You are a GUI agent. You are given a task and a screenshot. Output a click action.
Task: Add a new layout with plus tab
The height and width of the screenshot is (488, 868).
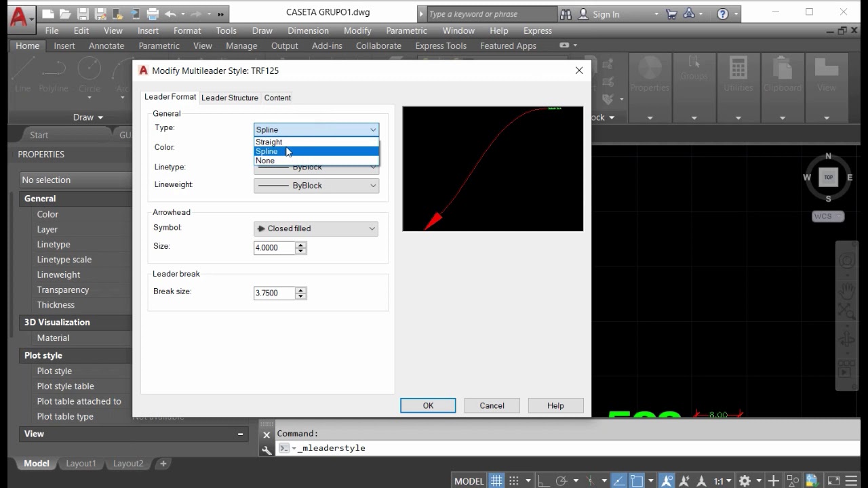pos(163,464)
